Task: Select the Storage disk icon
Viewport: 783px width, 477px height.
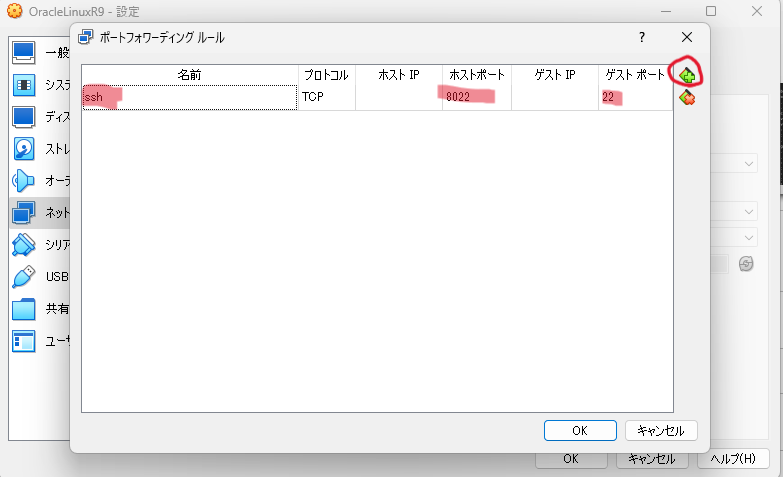Action: [x=24, y=148]
